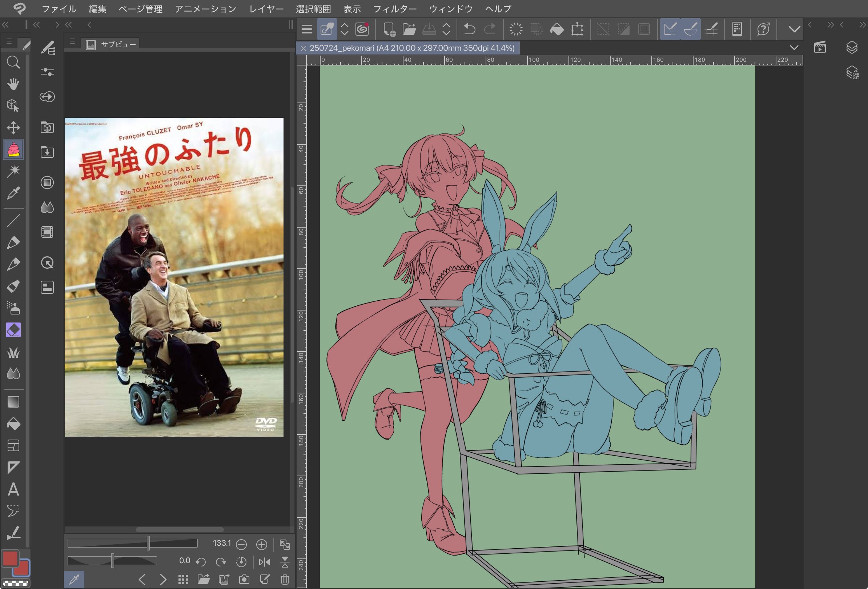The height and width of the screenshot is (589, 868).
Task: Click the sub view zoom slider
Action: 132,543
